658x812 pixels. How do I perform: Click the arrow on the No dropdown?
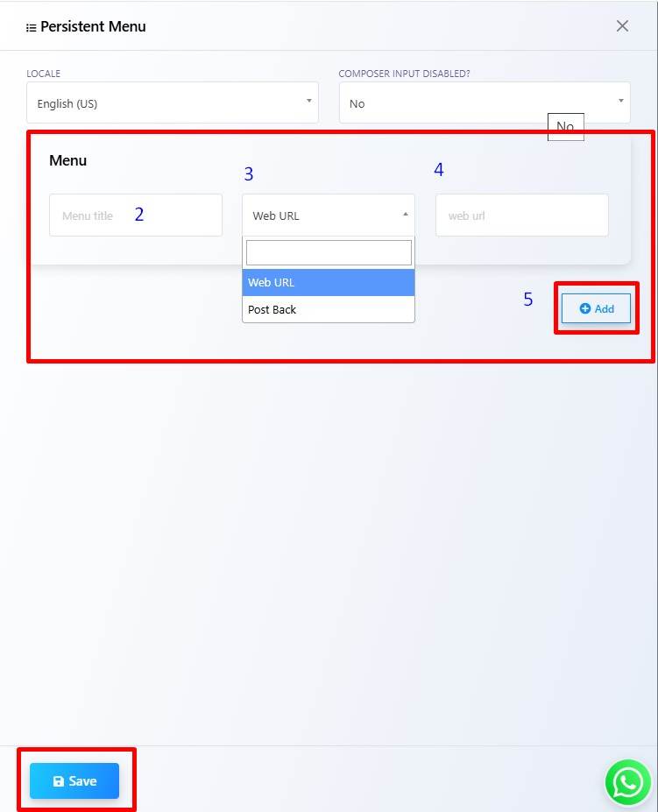coord(620,101)
